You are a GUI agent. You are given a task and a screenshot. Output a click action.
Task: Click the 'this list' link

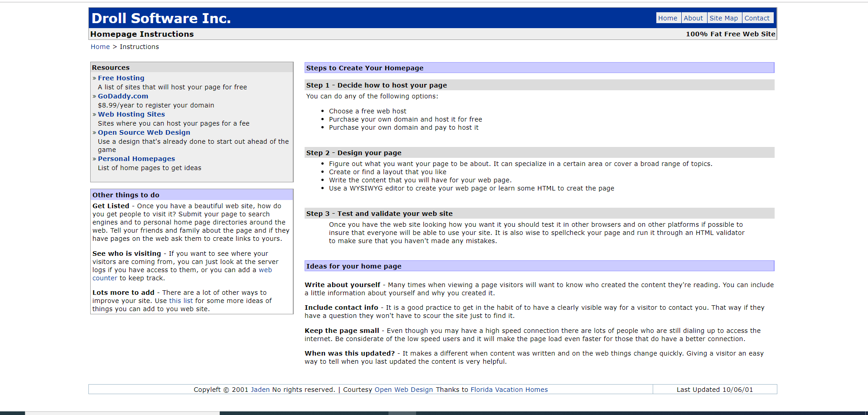(x=181, y=301)
